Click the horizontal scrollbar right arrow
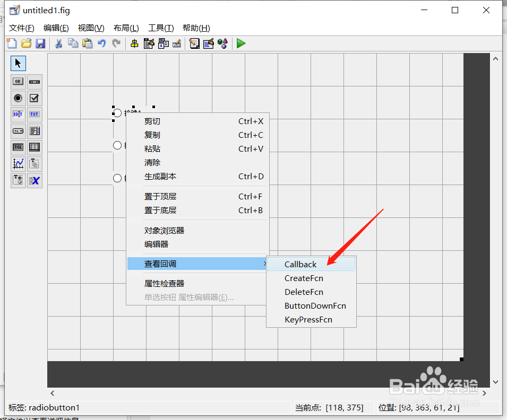 pyautogui.click(x=484, y=393)
